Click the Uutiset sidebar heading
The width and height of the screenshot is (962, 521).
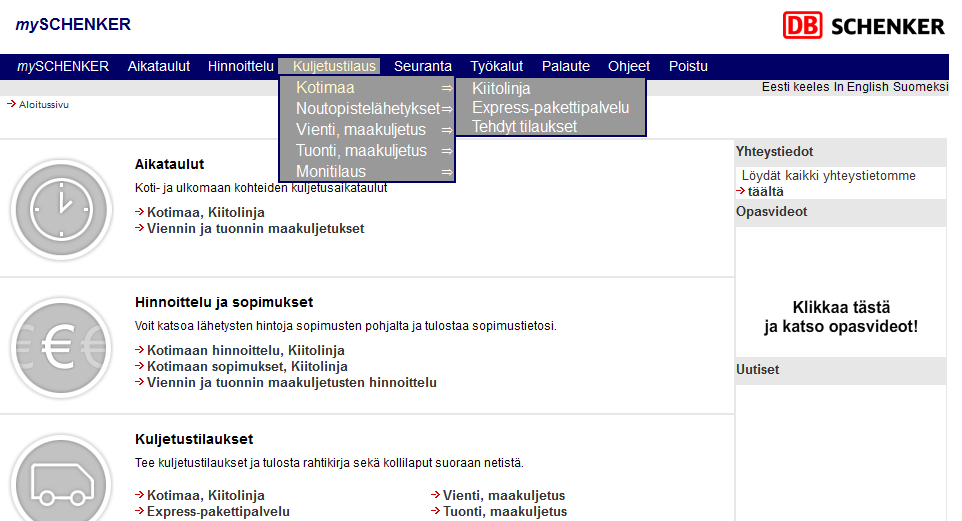[757, 369]
